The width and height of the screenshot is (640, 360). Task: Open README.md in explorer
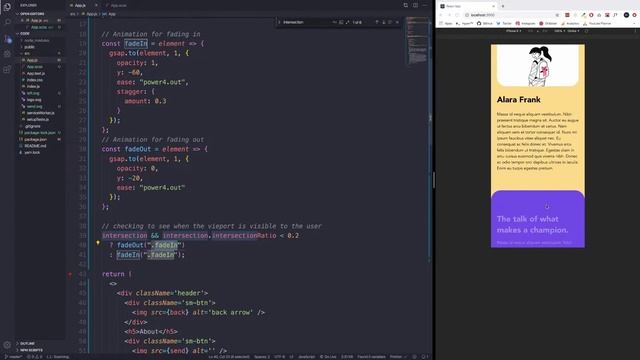(x=35, y=146)
